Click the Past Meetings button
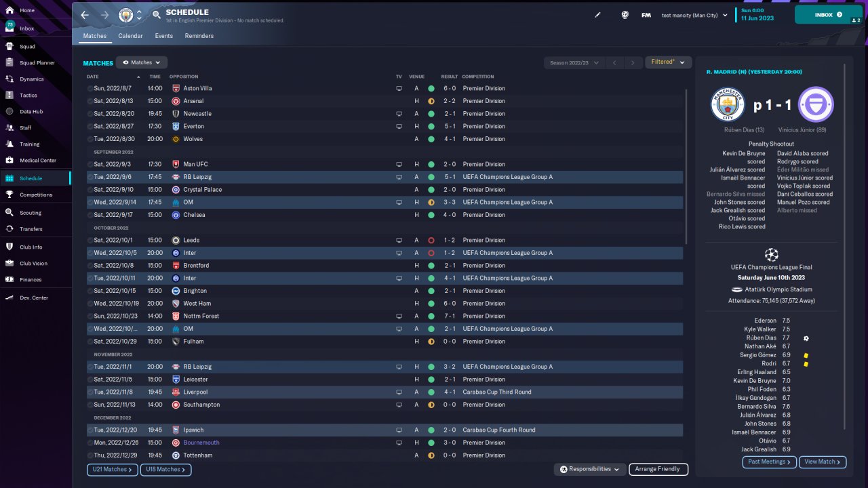Screen dimensions: 868x488 point(770,462)
